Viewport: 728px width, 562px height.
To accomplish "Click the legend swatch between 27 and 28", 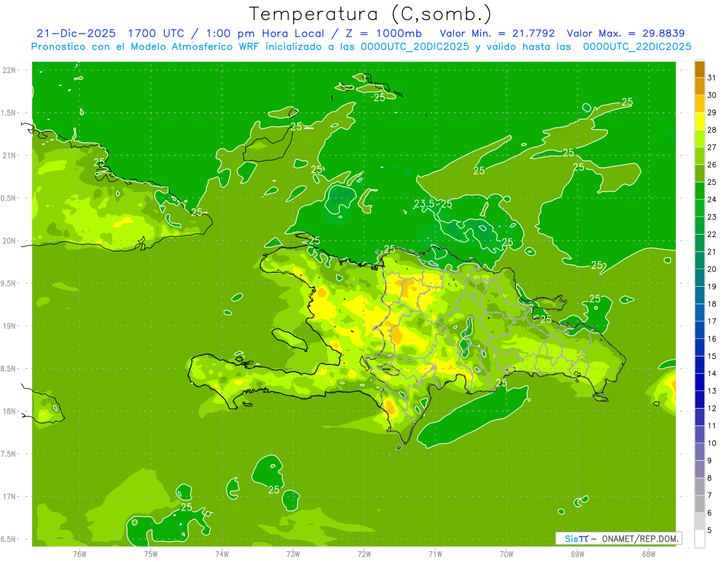I will click(699, 139).
